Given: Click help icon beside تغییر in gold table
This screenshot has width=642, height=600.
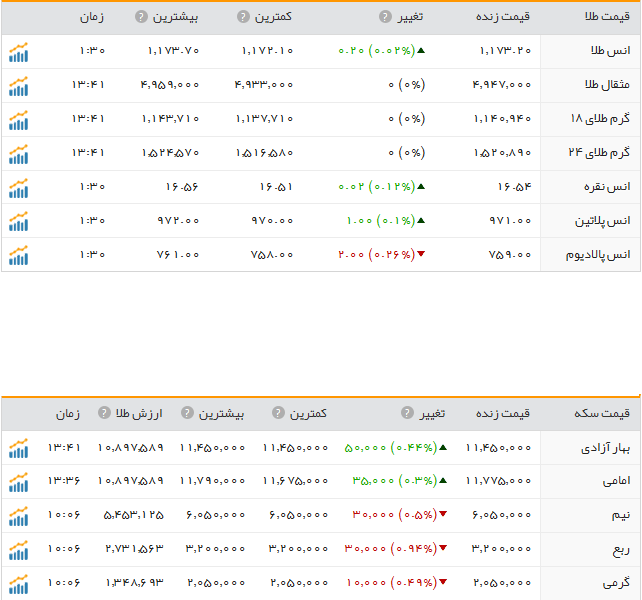Looking at the screenshot, I should click(385, 17).
